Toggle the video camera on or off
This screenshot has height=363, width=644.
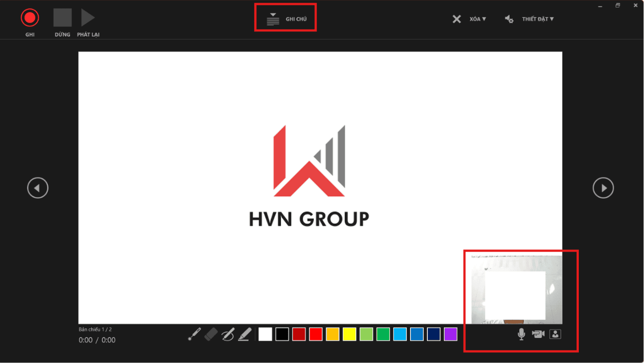coord(538,334)
